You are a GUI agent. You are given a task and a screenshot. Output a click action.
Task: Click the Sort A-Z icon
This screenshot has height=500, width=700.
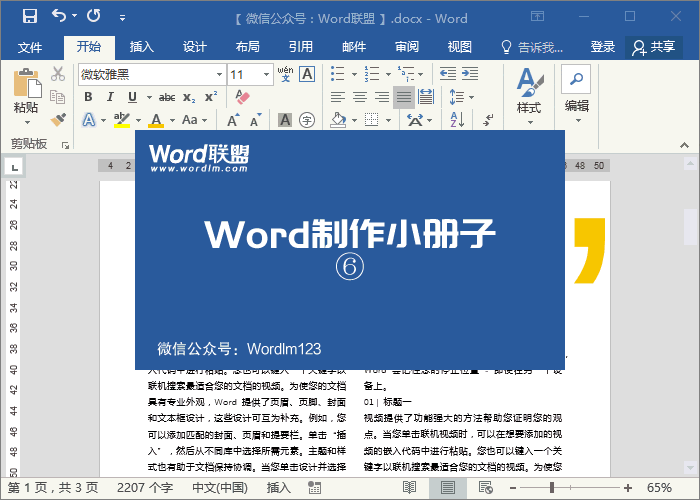[x=457, y=120]
